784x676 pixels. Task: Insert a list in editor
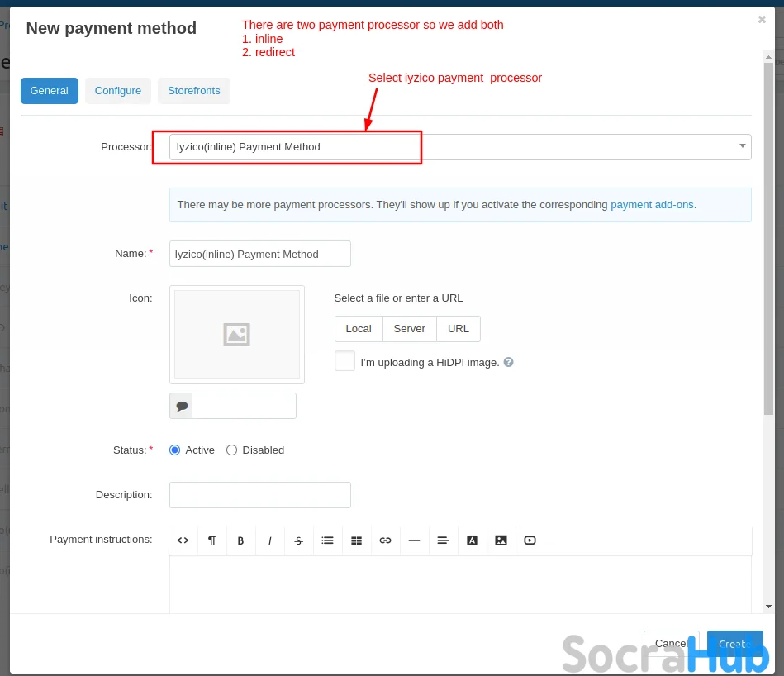point(327,540)
